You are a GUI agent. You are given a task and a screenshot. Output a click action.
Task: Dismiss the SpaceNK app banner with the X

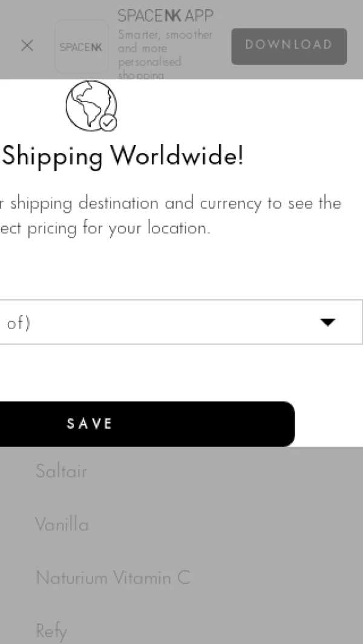[x=27, y=45]
